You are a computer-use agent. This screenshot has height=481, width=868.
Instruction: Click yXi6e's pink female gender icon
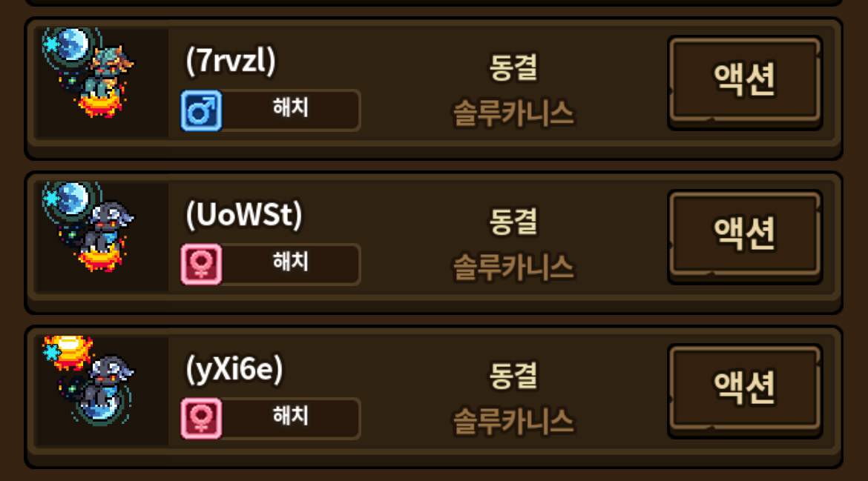[x=202, y=419]
